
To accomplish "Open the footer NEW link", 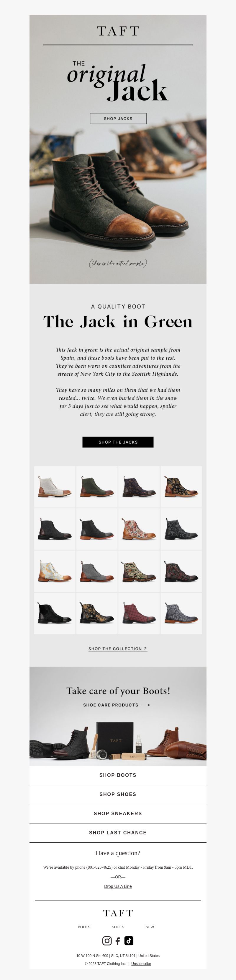I will point(150,927).
